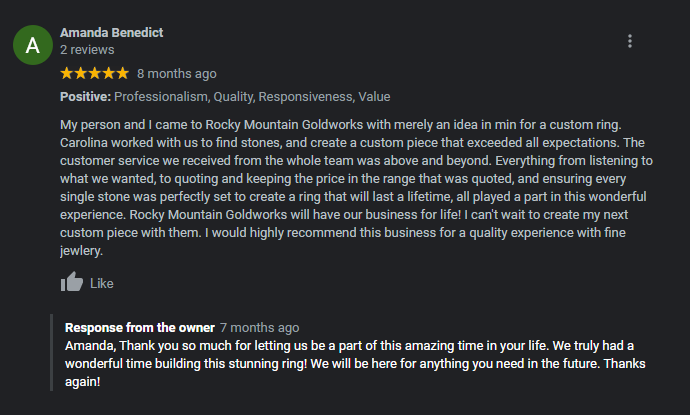This screenshot has width=690, height=415.
Task: Click the fourth yellow rating star
Action: (x=109, y=73)
